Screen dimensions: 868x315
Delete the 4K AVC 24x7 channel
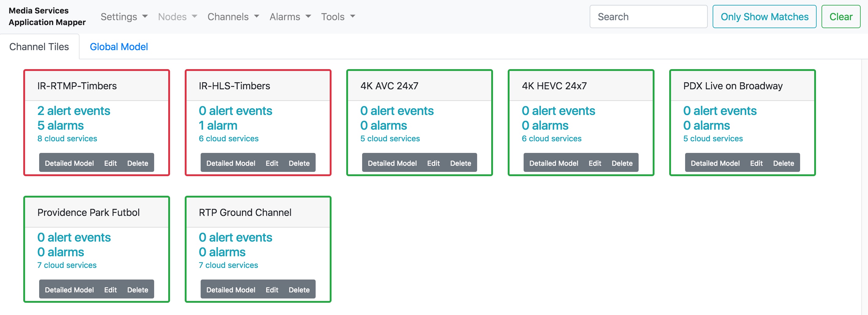pyautogui.click(x=460, y=163)
